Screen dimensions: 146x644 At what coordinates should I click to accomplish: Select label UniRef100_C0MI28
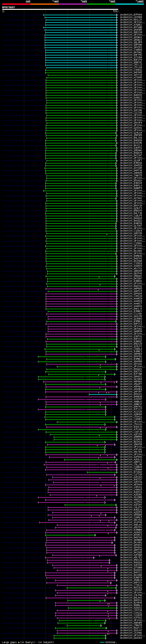click(131, 296)
